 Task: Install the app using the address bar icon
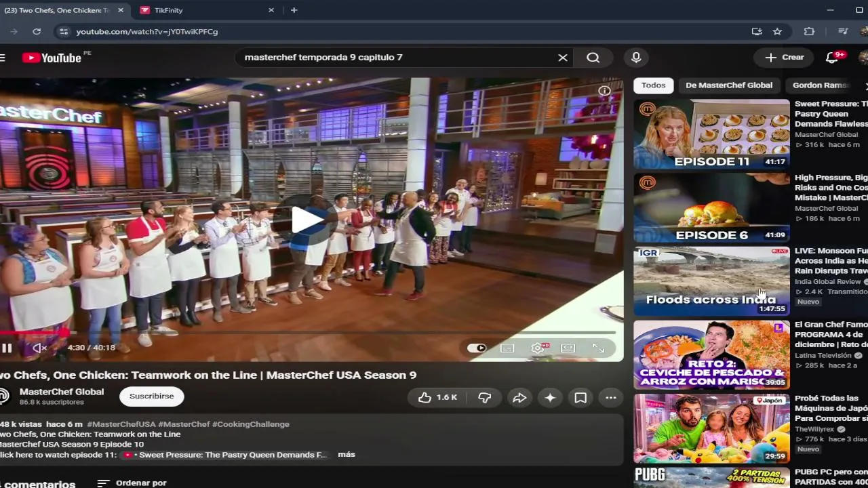click(757, 32)
